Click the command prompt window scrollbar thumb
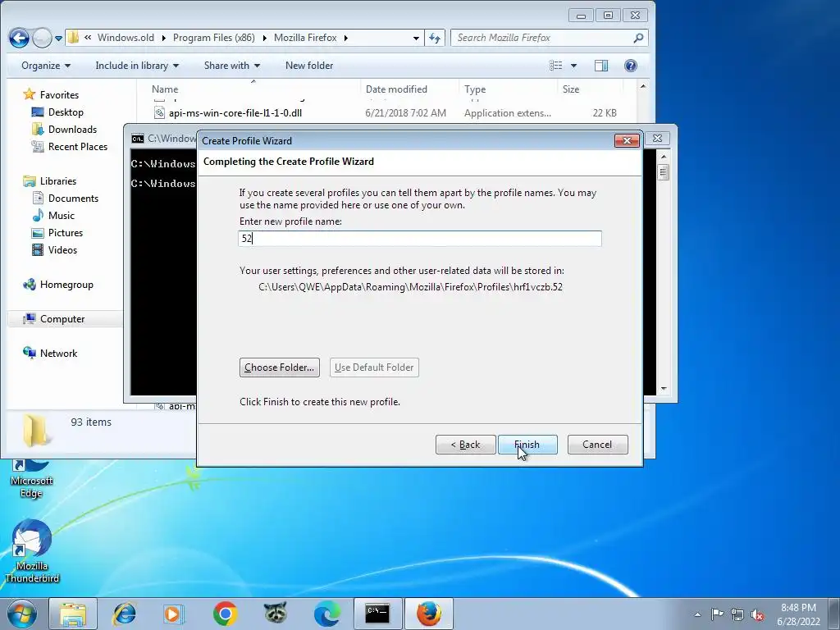 (x=664, y=172)
